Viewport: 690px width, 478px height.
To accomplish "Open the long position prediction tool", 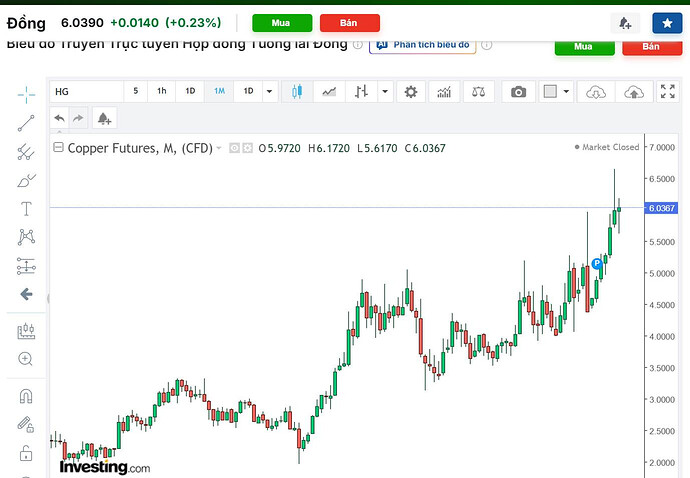I will pyautogui.click(x=26, y=266).
